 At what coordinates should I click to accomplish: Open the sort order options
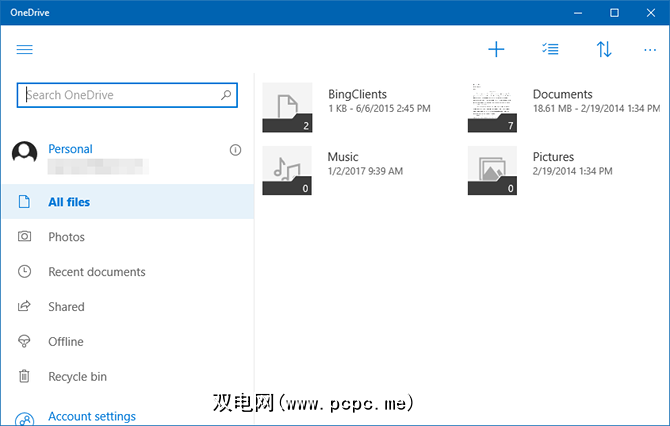[604, 49]
